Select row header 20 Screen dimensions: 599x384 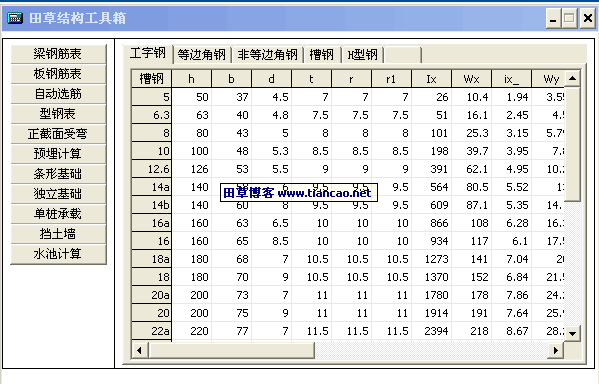click(x=152, y=313)
